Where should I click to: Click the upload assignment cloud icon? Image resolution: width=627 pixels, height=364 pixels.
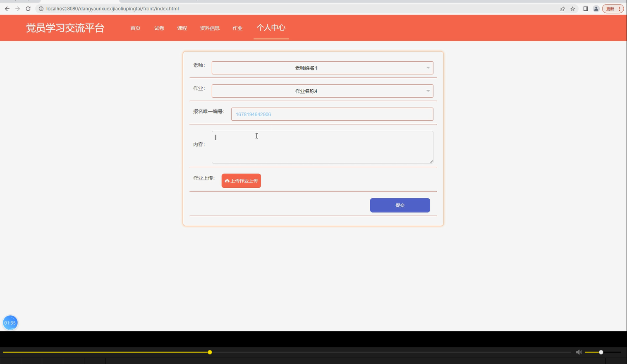click(227, 180)
